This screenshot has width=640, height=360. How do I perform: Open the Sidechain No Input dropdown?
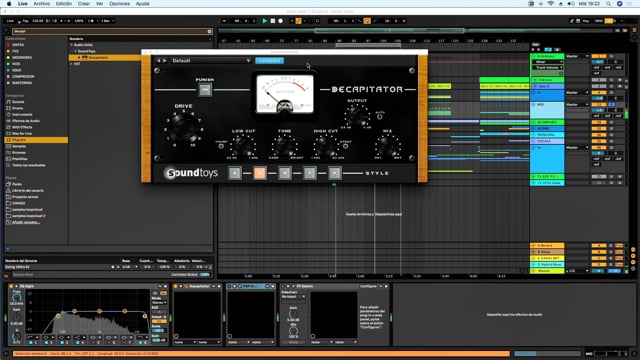point(293,297)
